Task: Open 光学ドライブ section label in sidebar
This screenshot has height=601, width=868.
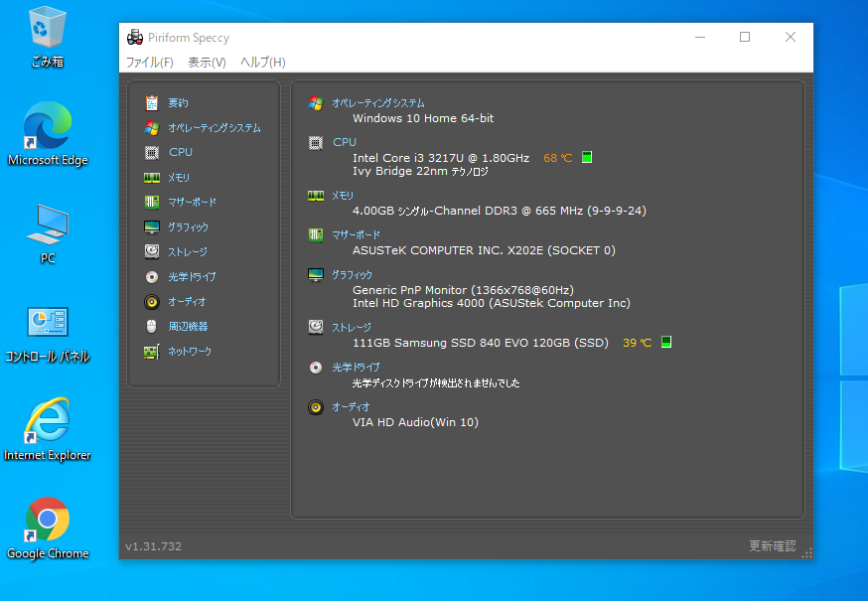Action: point(192,276)
